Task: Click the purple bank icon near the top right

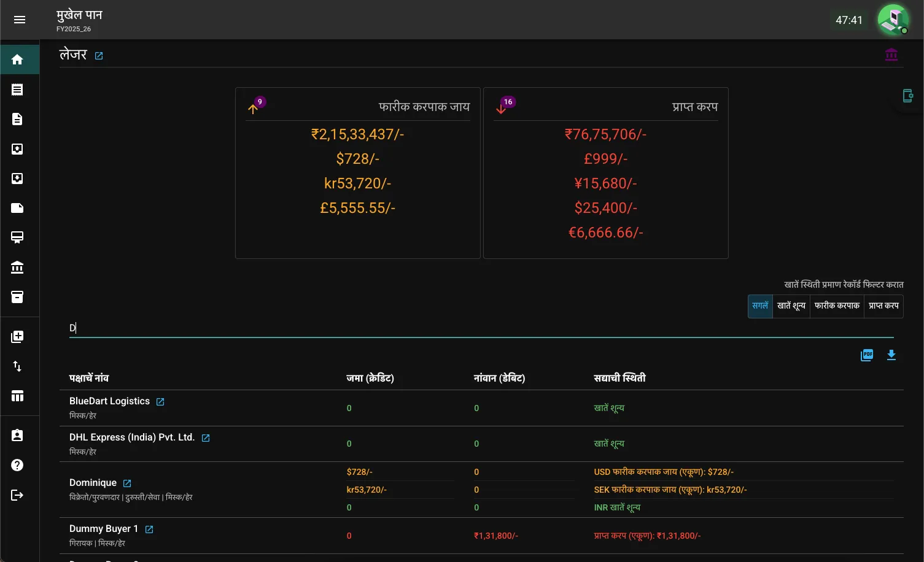Action: [x=891, y=55]
